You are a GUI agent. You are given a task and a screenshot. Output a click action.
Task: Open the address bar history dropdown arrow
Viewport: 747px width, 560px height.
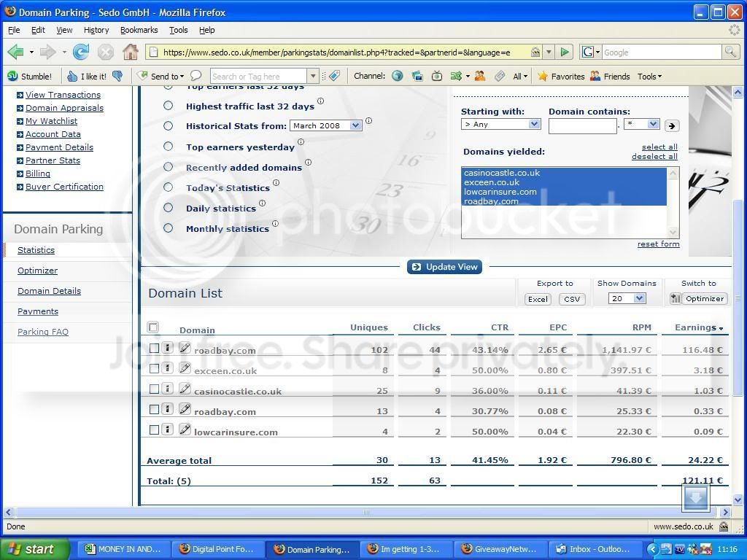point(549,52)
